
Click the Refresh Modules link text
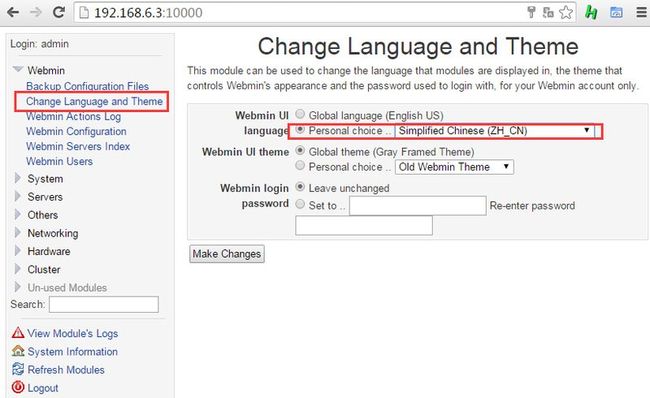tap(66, 370)
